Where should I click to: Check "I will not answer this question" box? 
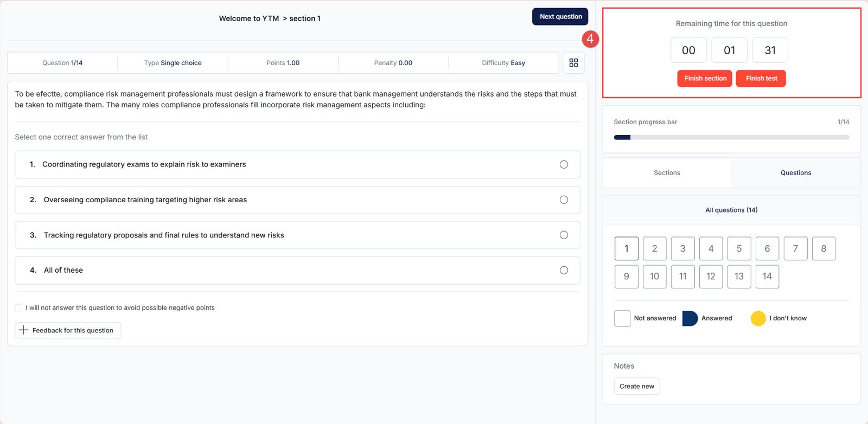tap(19, 307)
